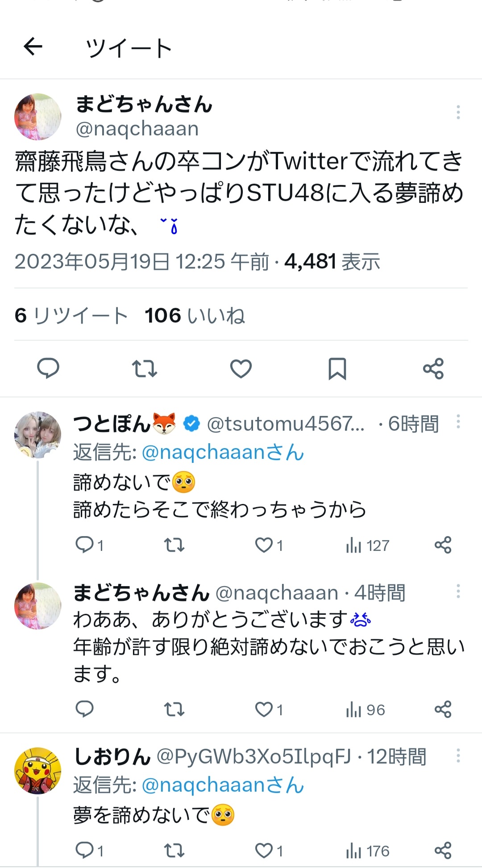Screen dimensions: 482x868
Task: Reply to まどちゃんさん's 4時間 reply
Action: [84, 709]
